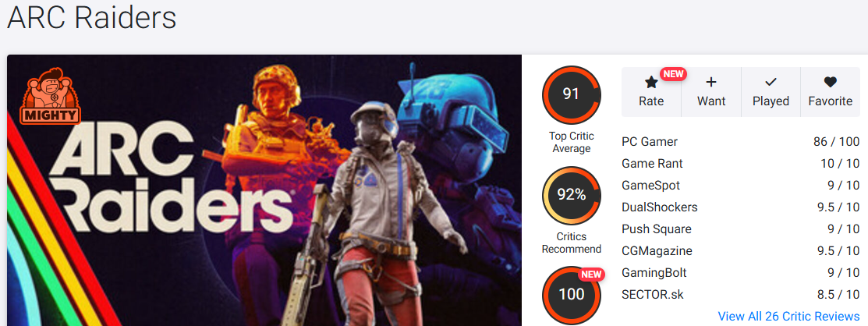Open the GamingBolt review
This screenshot has width=868, height=326.
click(x=654, y=273)
